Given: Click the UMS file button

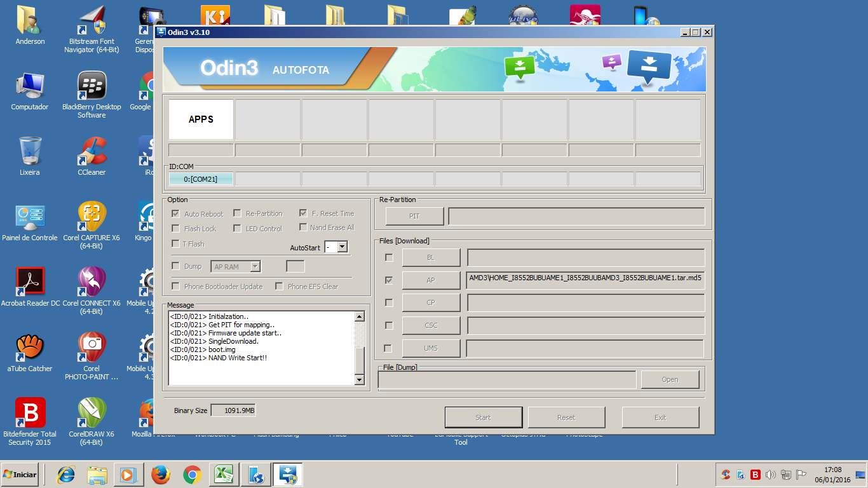Looking at the screenshot, I should [x=431, y=348].
